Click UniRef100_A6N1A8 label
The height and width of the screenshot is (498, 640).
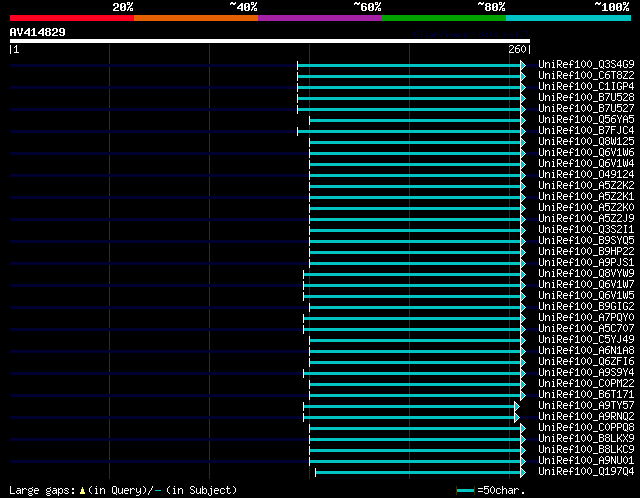click(x=586, y=351)
